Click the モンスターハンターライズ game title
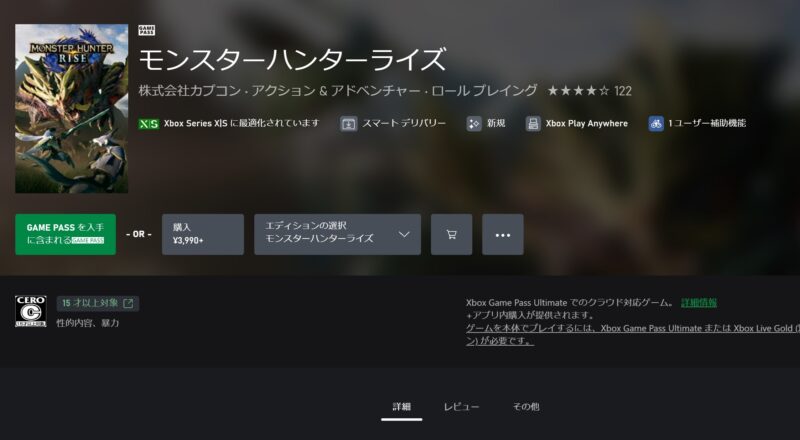Viewport: 800px width, 440px height. [x=292, y=59]
